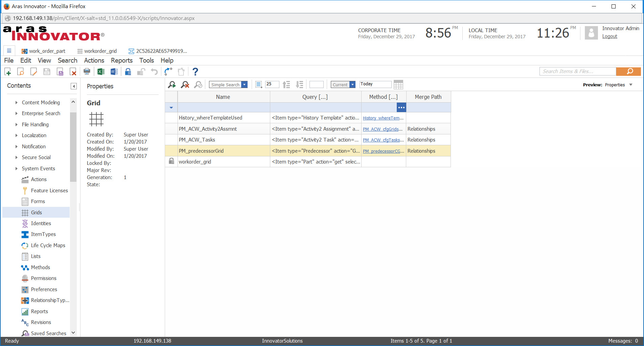This screenshot has width=644, height=346.
Task: Run the search with the green-arrow magnifier
Action: (x=172, y=85)
